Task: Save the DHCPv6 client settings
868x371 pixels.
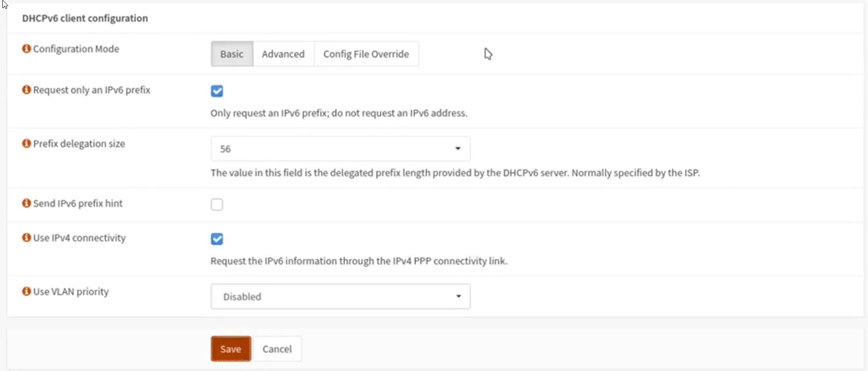Action: pyautogui.click(x=231, y=349)
